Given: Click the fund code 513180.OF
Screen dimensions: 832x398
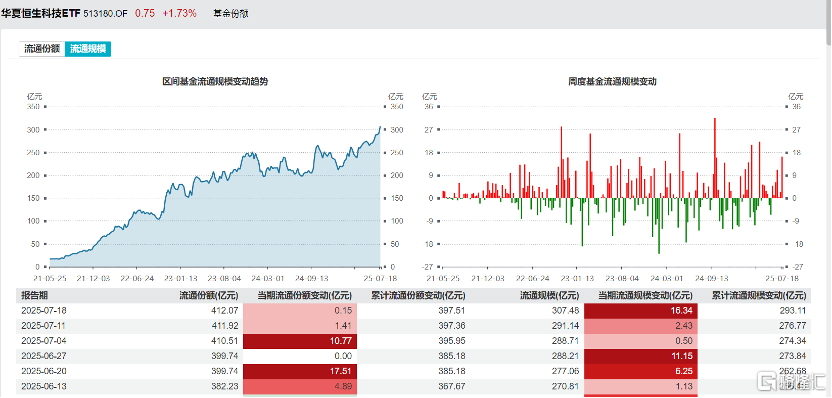Looking at the screenshot, I should click(x=106, y=14).
